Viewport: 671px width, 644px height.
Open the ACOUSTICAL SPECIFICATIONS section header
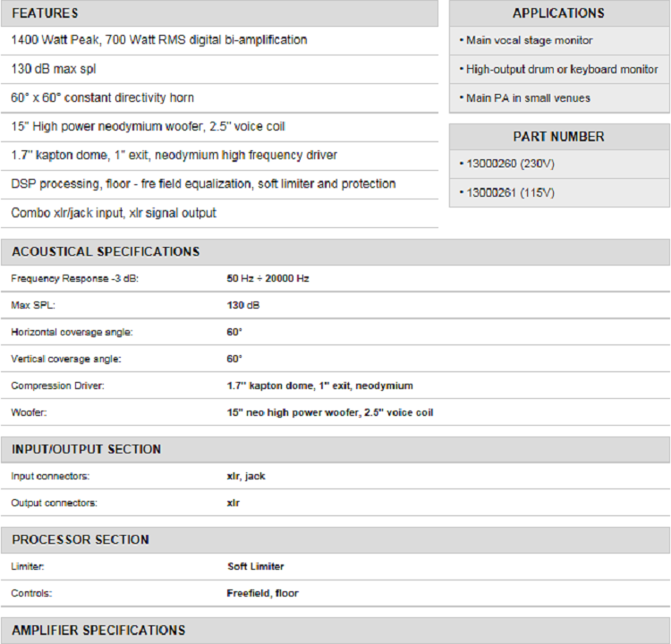106,252
